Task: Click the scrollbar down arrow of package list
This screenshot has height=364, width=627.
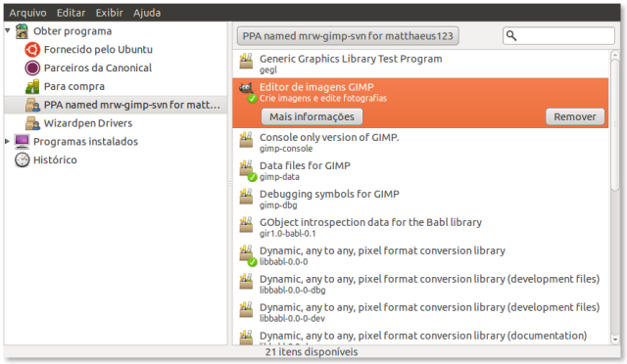Action: coord(615,340)
